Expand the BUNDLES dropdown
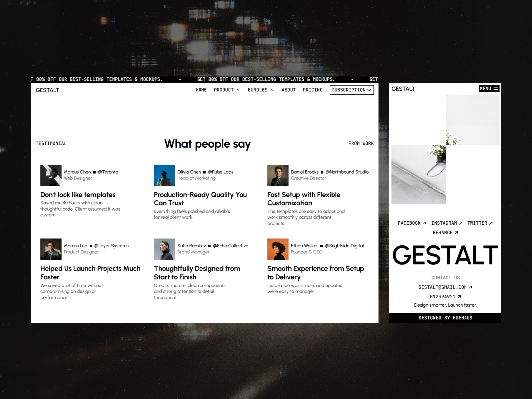 (261, 90)
